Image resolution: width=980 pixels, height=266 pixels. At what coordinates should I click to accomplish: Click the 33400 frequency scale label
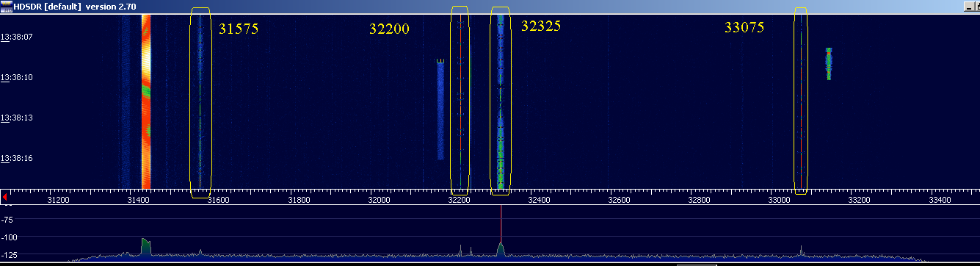(940, 200)
